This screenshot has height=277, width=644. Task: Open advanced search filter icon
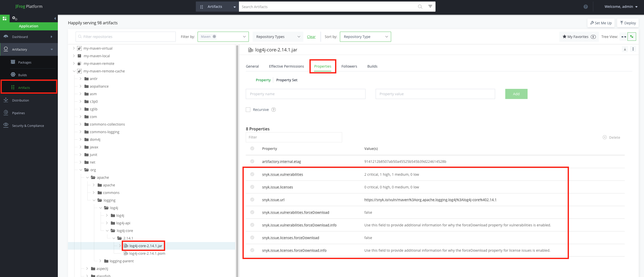(x=430, y=7)
